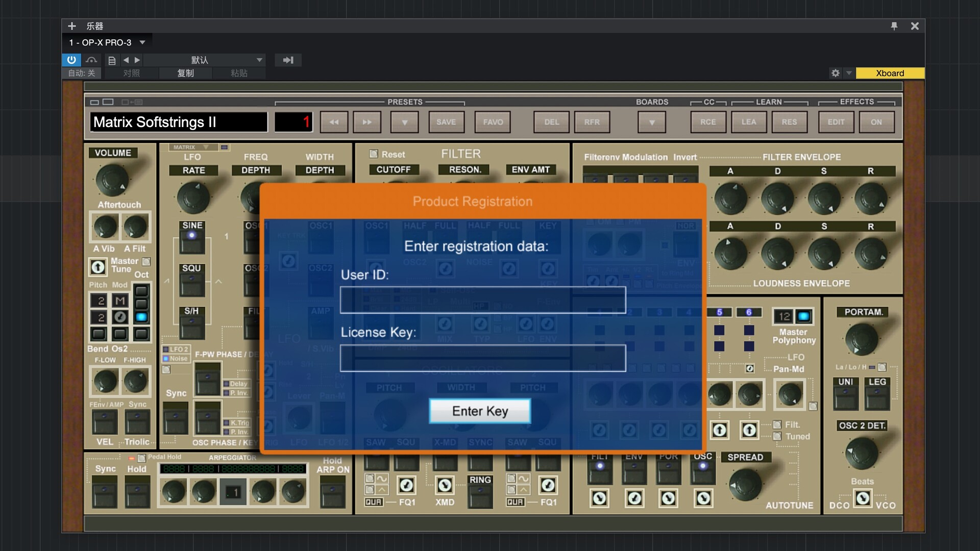Click the User ID input field
Image resolution: width=980 pixels, height=551 pixels.
pyautogui.click(x=482, y=299)
